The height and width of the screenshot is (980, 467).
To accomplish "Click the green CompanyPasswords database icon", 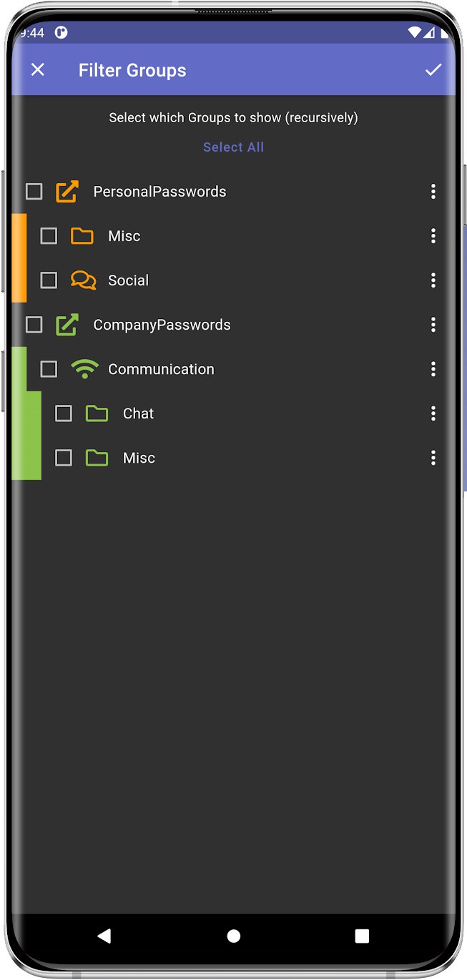I will [67, 324].
